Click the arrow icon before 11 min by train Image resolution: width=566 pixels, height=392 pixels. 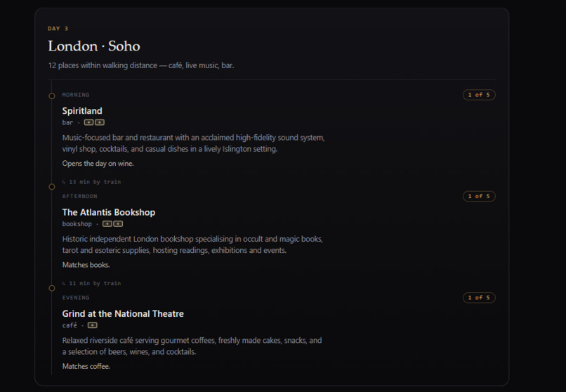tap(64, 283)
